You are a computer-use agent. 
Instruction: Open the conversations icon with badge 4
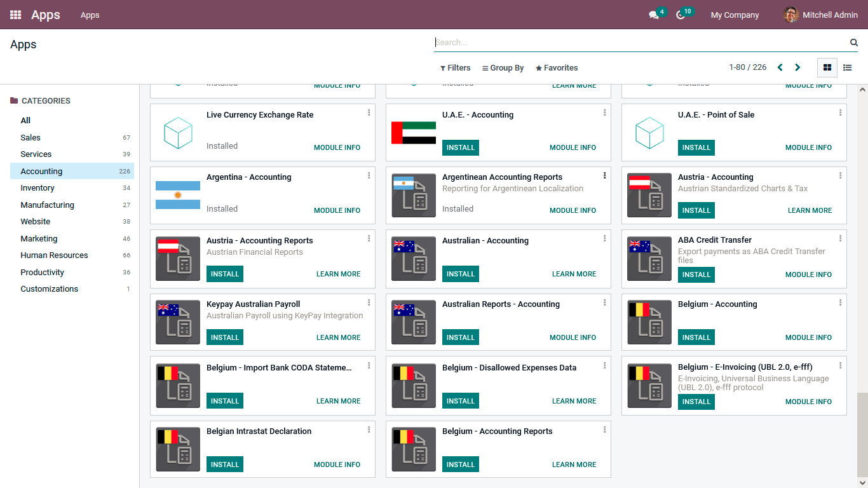tap(654, 15)
